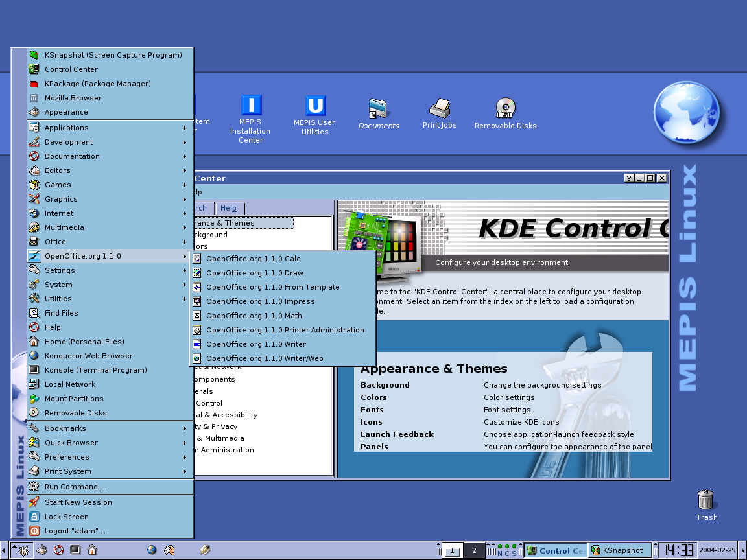Image resolution: width=747 pixels, height=560 pixels.
Task: Click the Icons link in Control Center
Action: 372,422
